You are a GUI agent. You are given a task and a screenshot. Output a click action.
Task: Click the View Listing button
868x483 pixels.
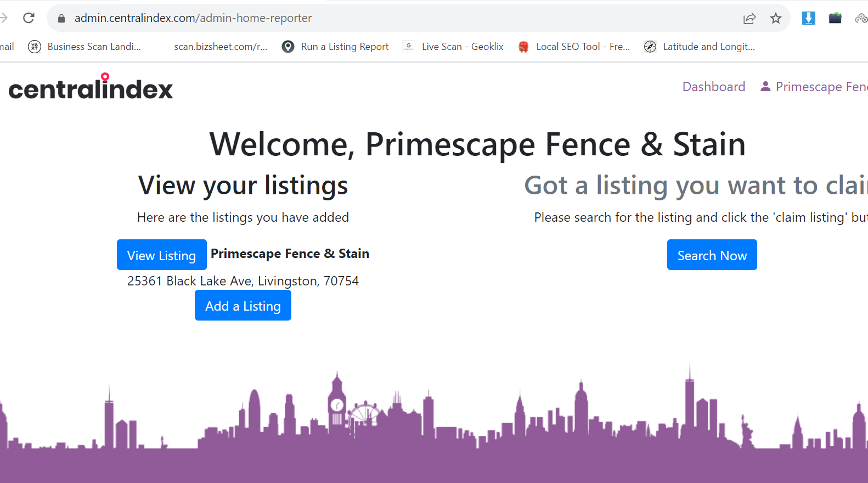tap(161, 255)
